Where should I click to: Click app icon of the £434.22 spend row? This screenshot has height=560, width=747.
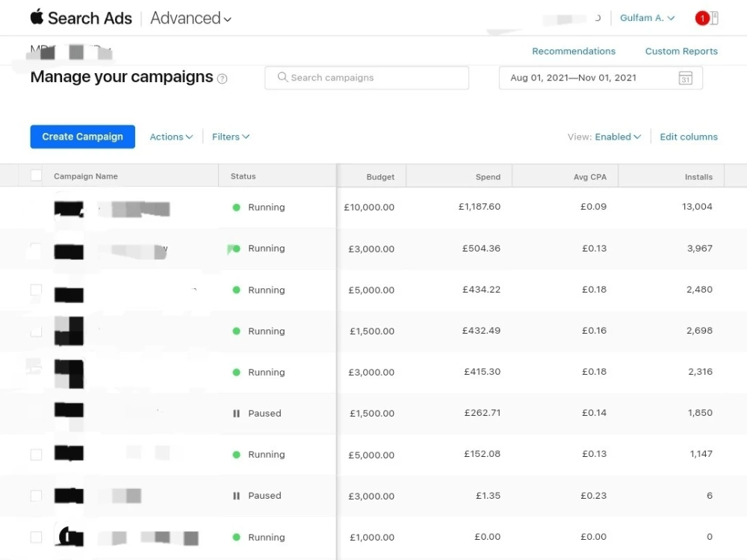pos(69,295)
